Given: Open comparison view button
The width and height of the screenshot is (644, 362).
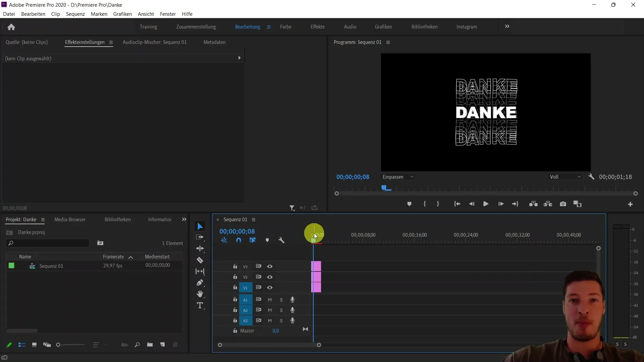Looking at the screenshot, I should (577, 204).
